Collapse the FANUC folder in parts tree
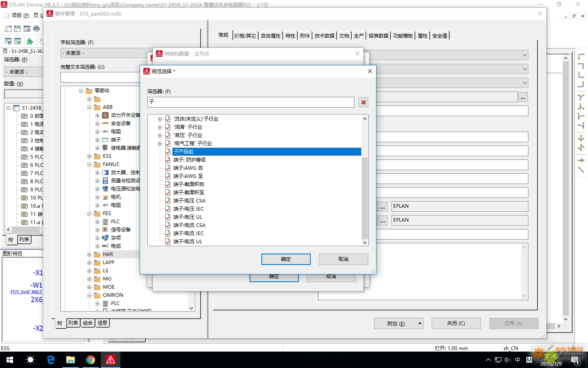This screenshot has height=368, width=588. tap(89, 164)
